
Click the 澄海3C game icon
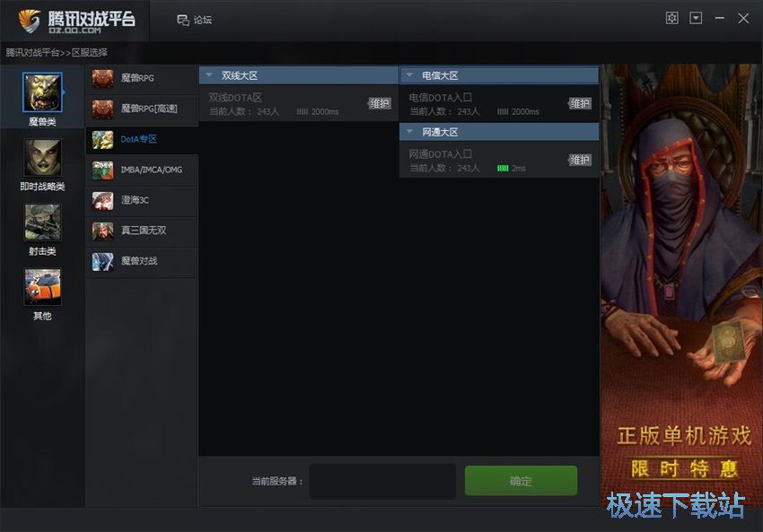pos(102,200)
